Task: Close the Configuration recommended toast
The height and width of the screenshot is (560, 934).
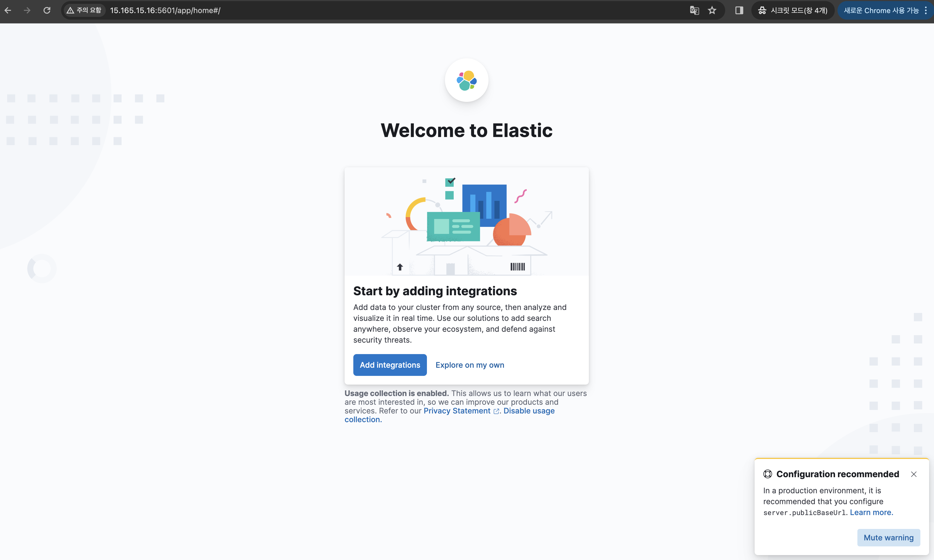Action: click(x=914, y=474)
